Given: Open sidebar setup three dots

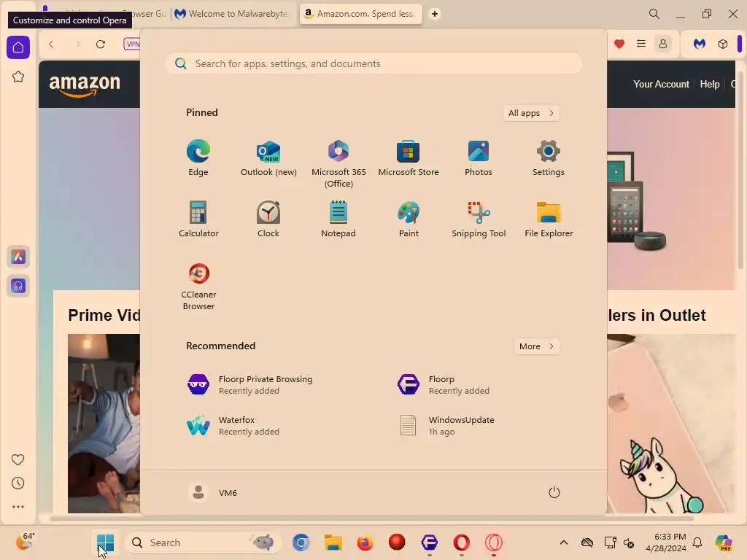Looking at the screenshot, I should click(x=18, y=507).
